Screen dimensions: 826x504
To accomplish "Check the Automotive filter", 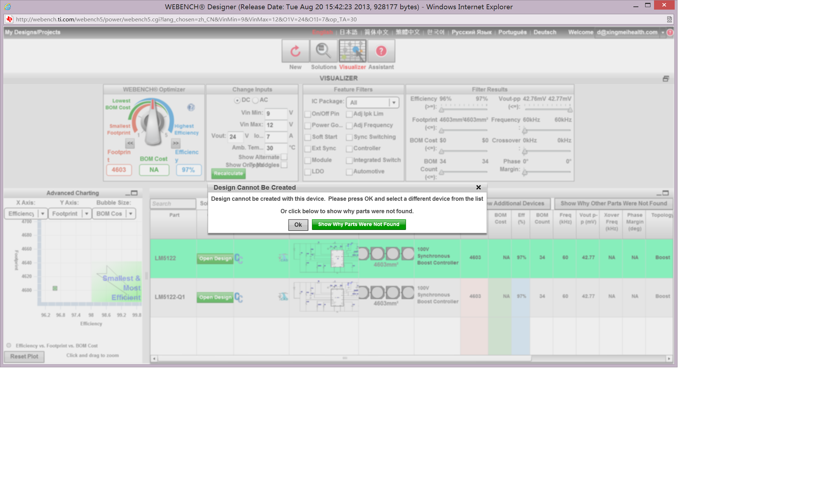I will [349, 172].
